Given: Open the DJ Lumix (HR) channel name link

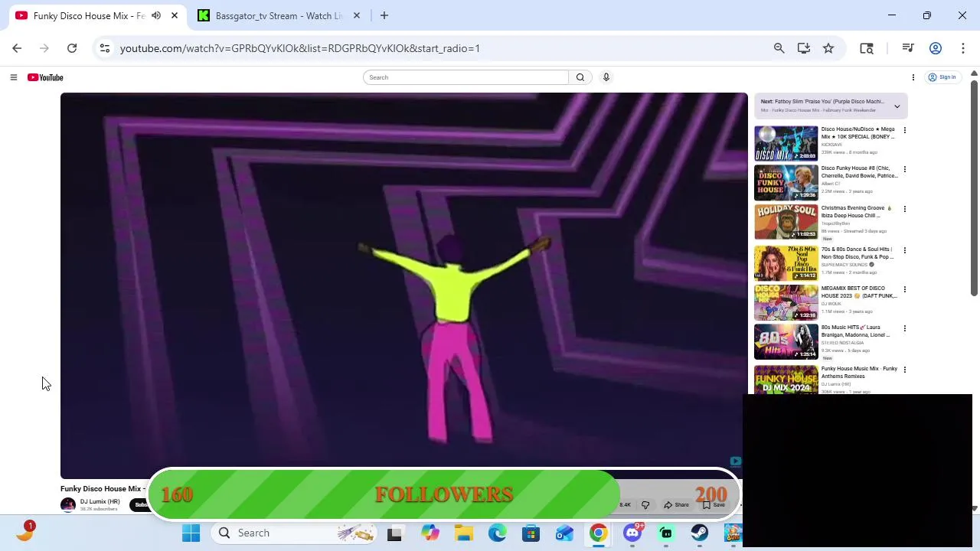Looking at the screenshot, I should click(x=100, y=502).
